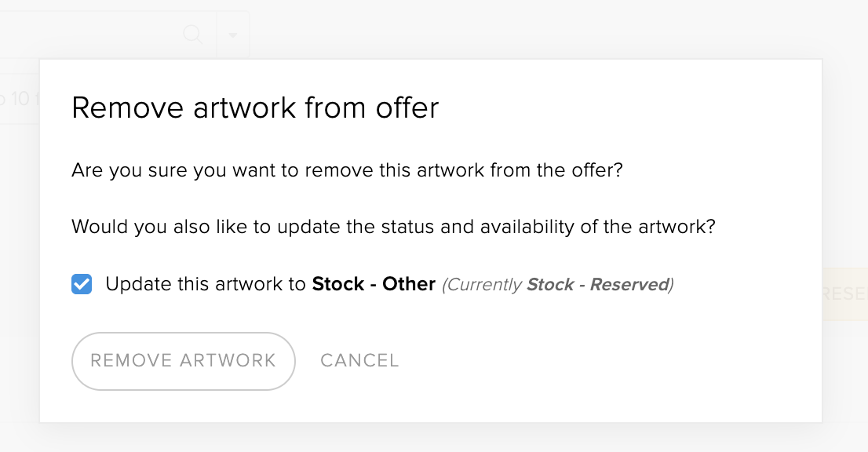
Task: Click the bold 'Other' status word
Action: [409, 284]
